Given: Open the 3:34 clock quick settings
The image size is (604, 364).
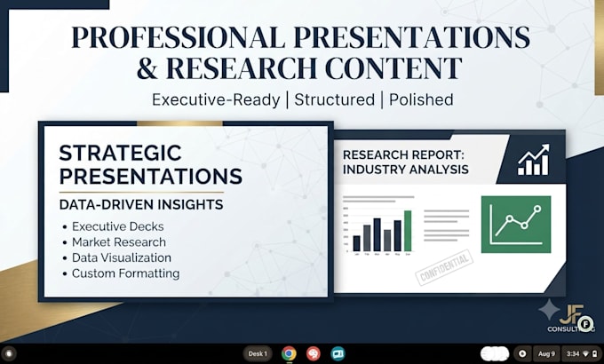Looking at the screenshot, I should [x=581, y=353].
